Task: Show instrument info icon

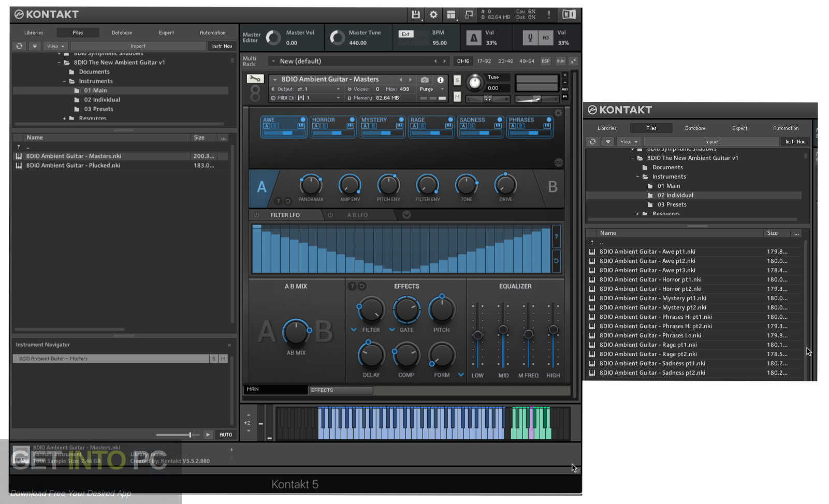Action: [x=440, y=80]
